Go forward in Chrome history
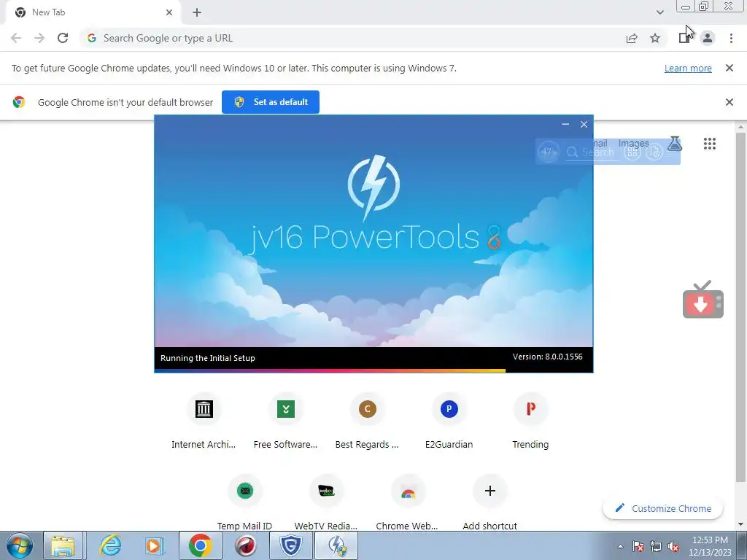Screen dimensions: 747x560 click(39, 38)
